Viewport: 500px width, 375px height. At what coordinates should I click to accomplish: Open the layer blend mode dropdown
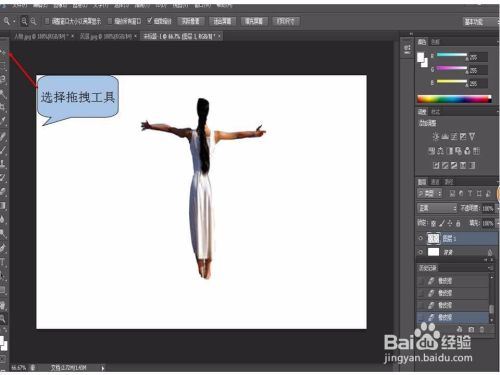click(437, 208)
